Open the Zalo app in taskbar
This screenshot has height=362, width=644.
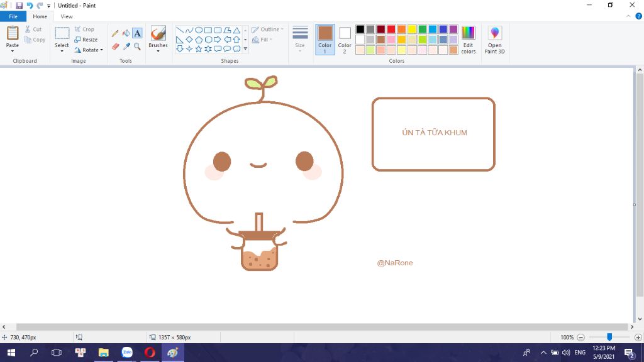point(127,353)
